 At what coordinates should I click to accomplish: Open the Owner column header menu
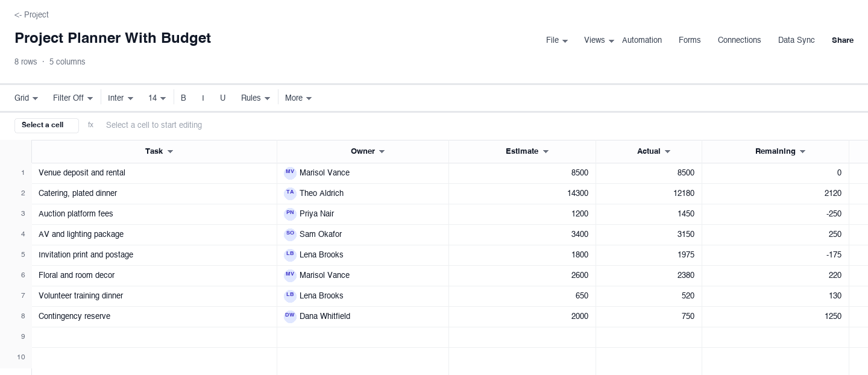(382, 152)
